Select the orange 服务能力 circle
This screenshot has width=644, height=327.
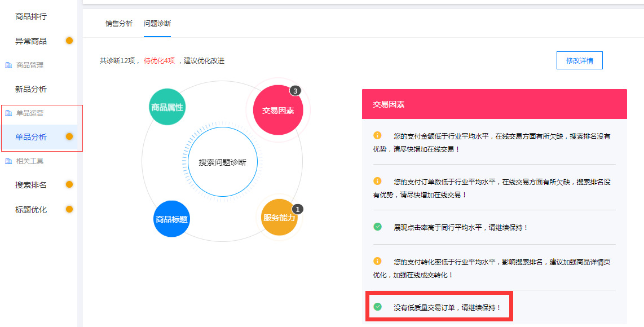coord(279,217)
